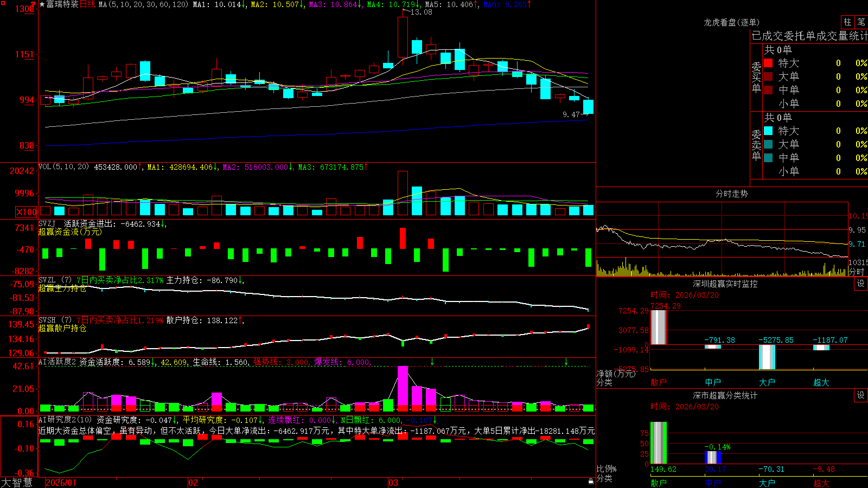Click the red 特大 buy-order swatch
The width and height of the screenshot is (868, 488).
click(768, 63)
